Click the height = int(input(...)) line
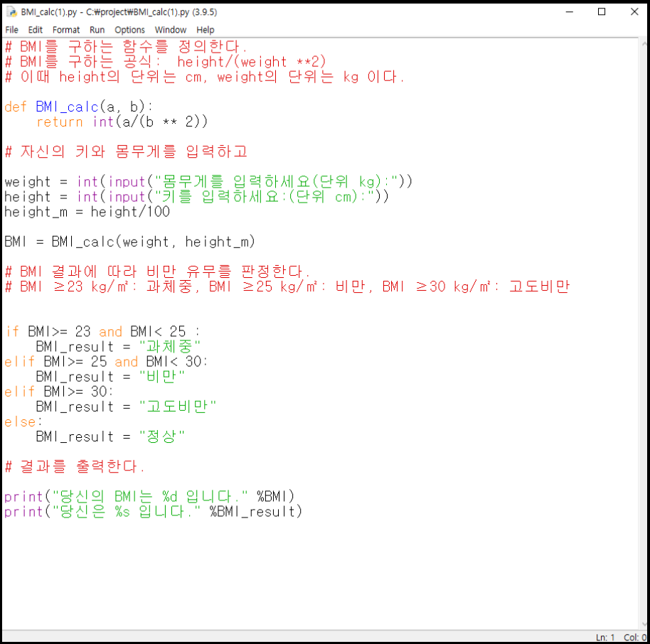 (x=197, y=197)
